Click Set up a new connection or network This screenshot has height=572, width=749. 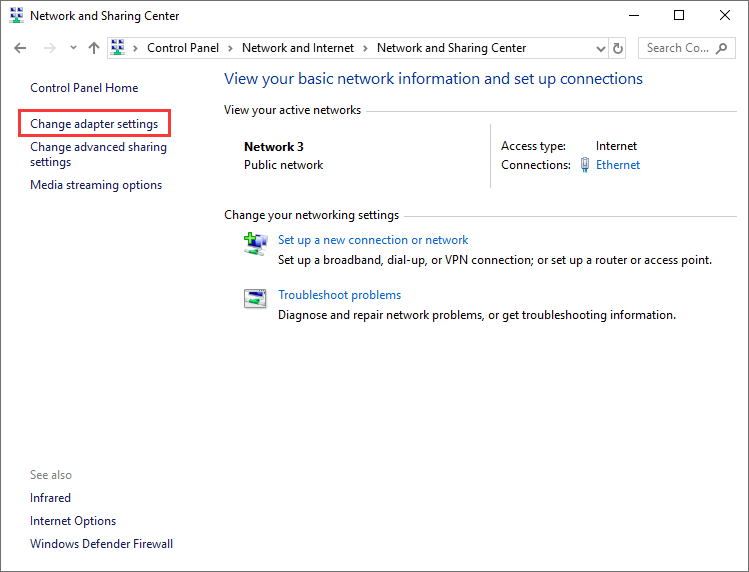tap(373, 240)
